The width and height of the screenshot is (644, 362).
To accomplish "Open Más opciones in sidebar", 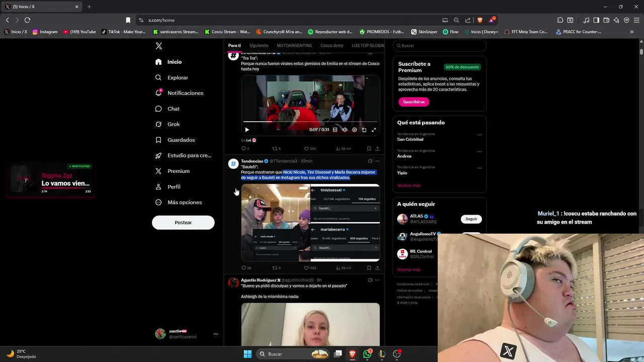I will [x=178, y=202].
